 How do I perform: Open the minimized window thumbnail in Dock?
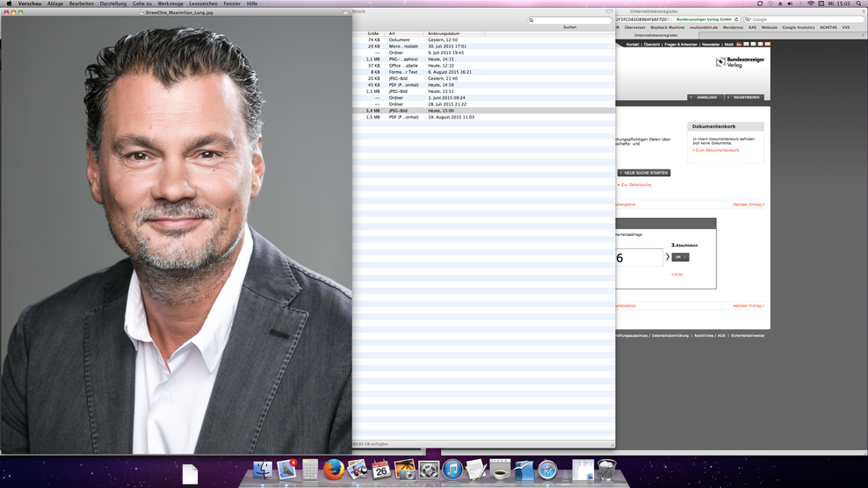click(582, 470)
